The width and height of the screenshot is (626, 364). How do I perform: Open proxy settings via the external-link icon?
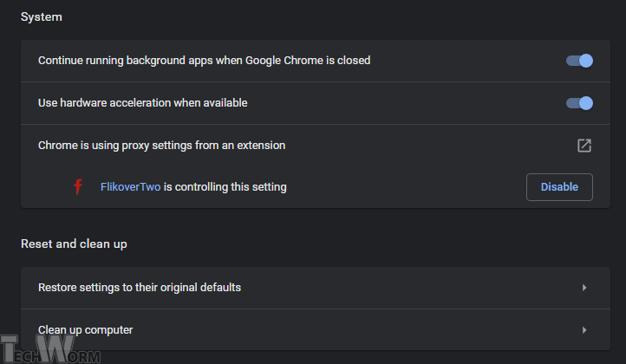coord(584,146)
